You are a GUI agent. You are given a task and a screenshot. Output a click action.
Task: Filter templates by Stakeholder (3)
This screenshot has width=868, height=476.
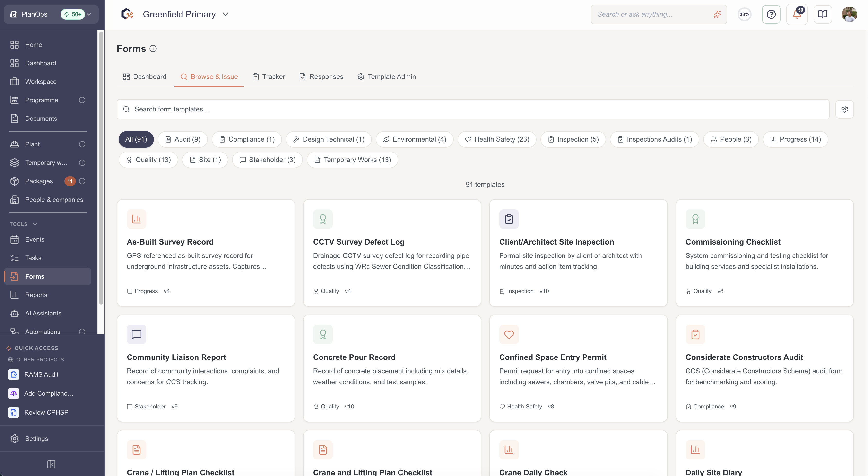(x=267, y=160)
